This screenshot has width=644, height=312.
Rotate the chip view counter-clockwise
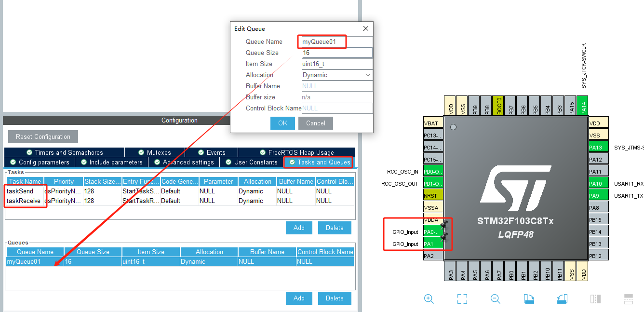coord(562,299)
